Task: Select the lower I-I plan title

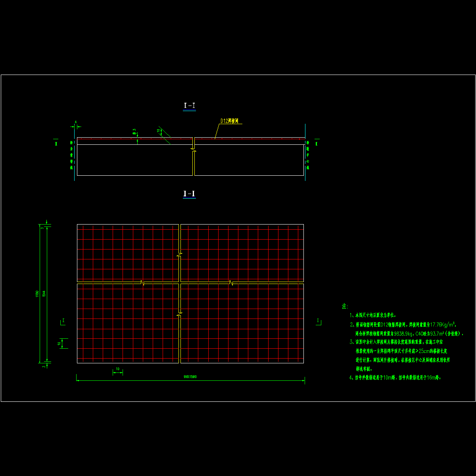Action: 189,194
